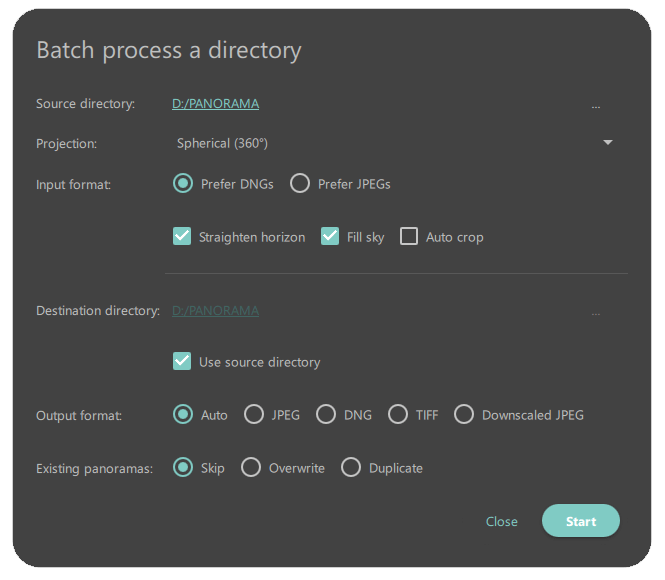Viewport: 665px width, 580px height.
Task: Click the Existing panoramas: label
Action: coord(95,468)
